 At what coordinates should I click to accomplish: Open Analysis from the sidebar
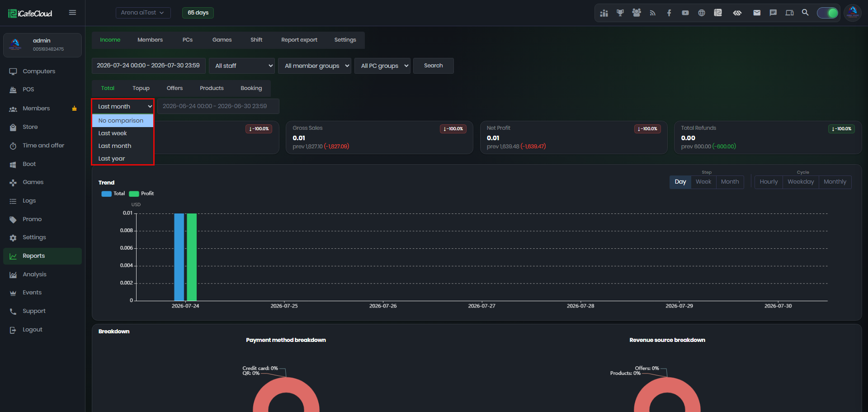point(42,275)
